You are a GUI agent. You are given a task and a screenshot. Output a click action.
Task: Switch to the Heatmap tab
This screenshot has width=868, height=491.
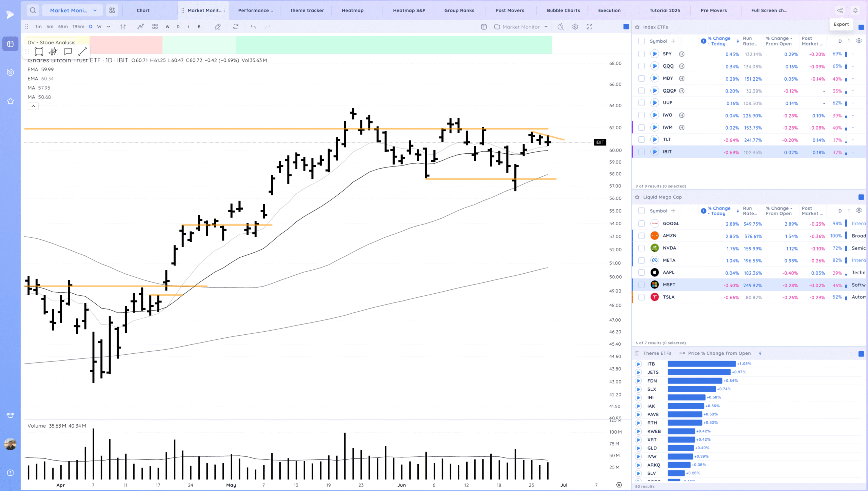pyautogui.click(x=353, y=11)
